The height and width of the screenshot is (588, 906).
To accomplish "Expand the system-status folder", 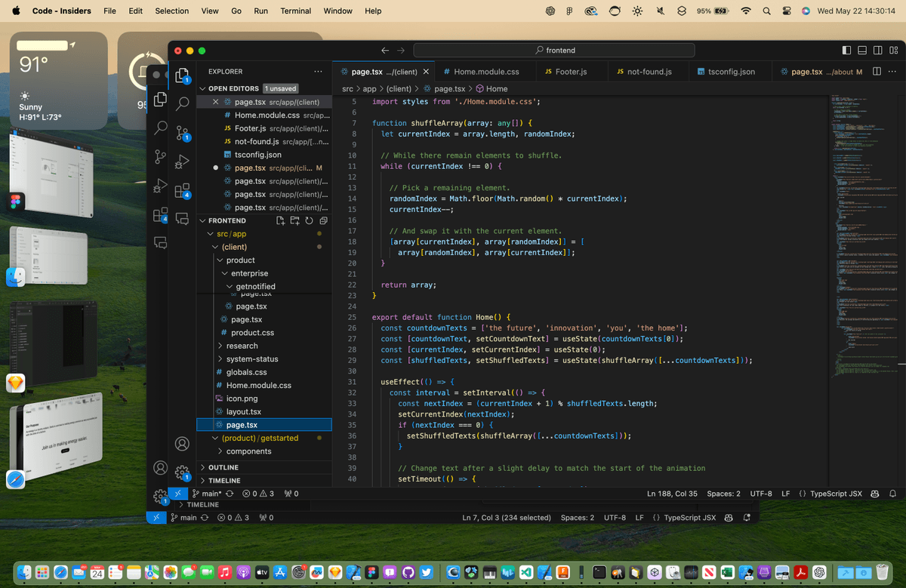I will tap(220, 359).
